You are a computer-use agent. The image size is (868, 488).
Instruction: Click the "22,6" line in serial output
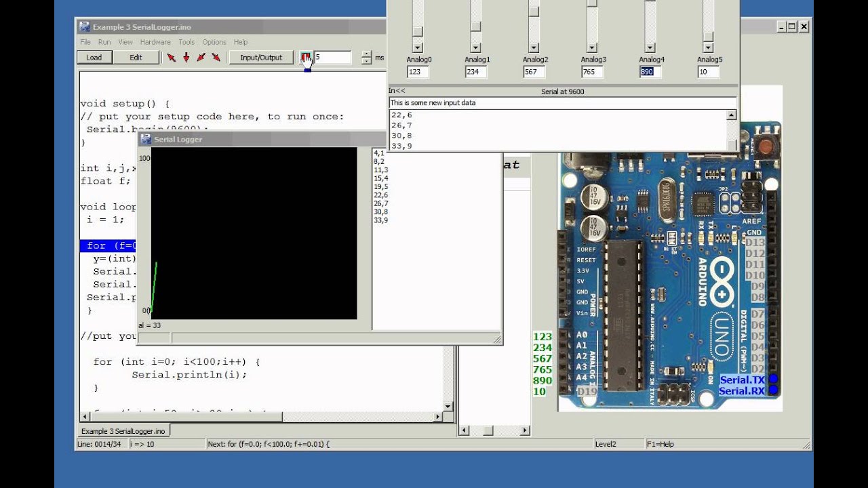tap(401, 115)
